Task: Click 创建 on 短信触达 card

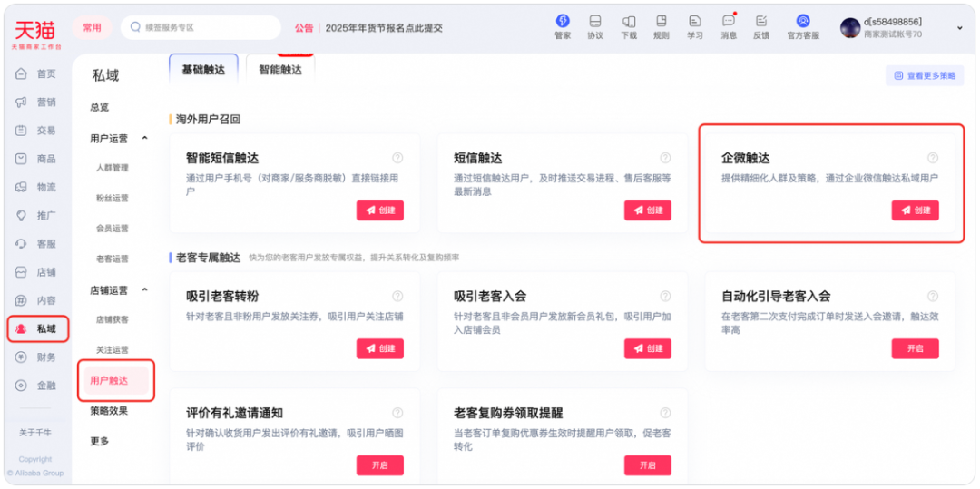Action: [648, 210]
